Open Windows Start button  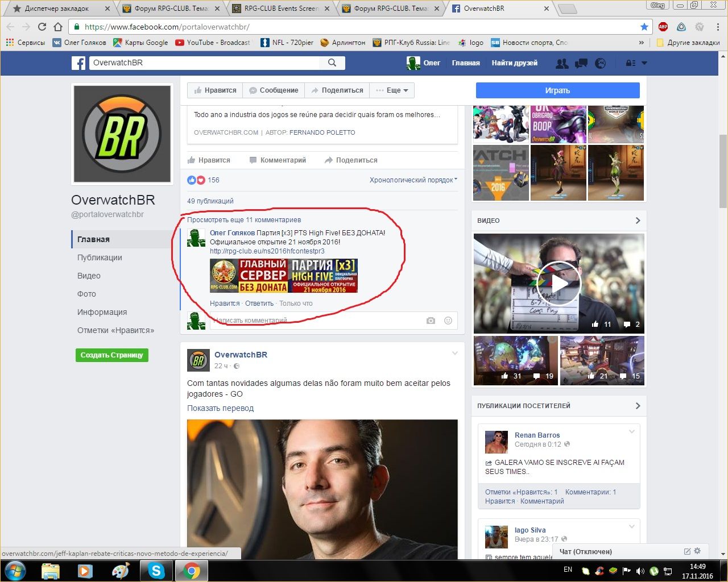15,571
